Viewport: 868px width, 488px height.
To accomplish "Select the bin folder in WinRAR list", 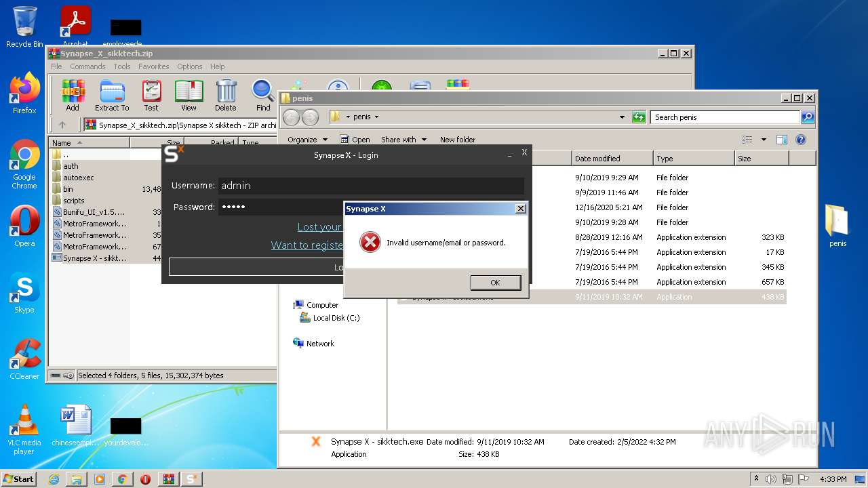I will pyautogui.click(x=68, y=189).
